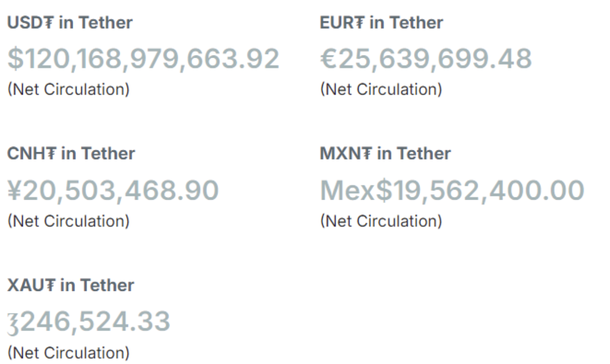Image resolution: width=610 pixels, height=364 pixels.
Task: Click the dollar sign in USD₮ amount
Action: (x=15, y=60)
